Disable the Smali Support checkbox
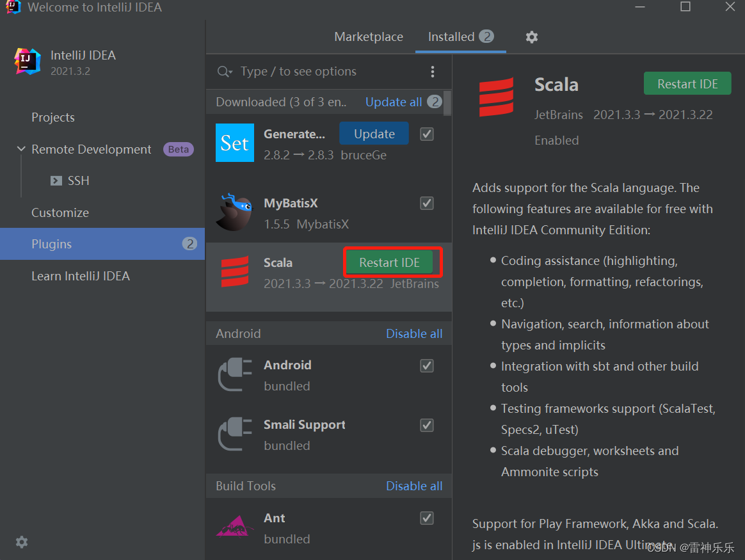 (427, 425)
